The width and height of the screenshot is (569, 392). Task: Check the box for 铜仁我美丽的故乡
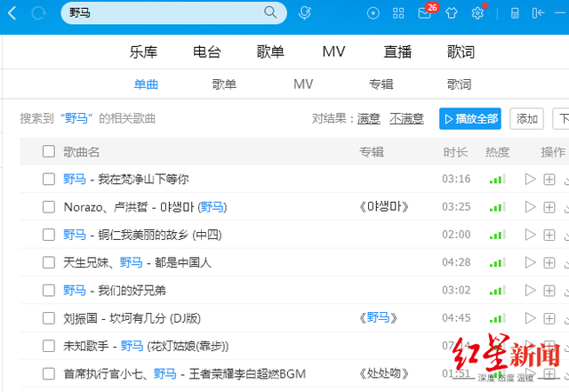pos(49,235)
